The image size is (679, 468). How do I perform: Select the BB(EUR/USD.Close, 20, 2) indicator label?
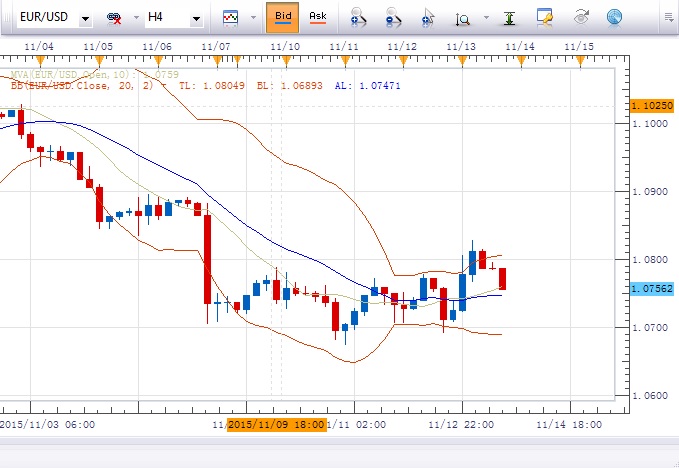tap(82, 86)
